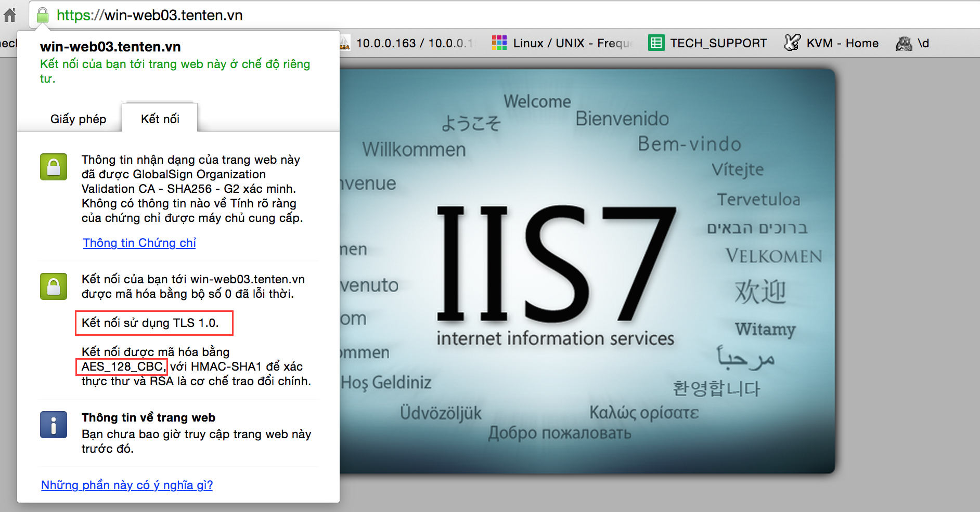Click the certificate identity green lock icon

click(54, 167)
